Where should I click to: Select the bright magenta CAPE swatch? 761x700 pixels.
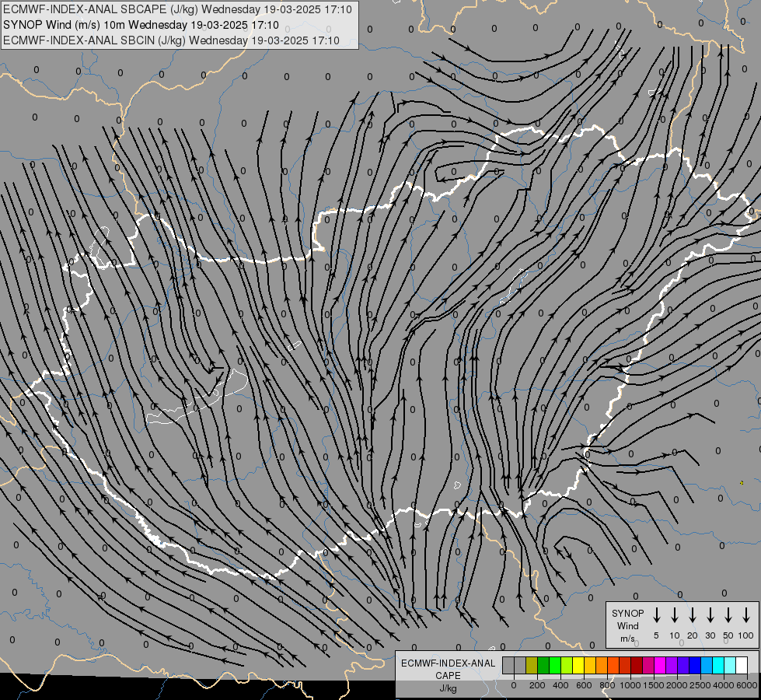tap(660, 665)
